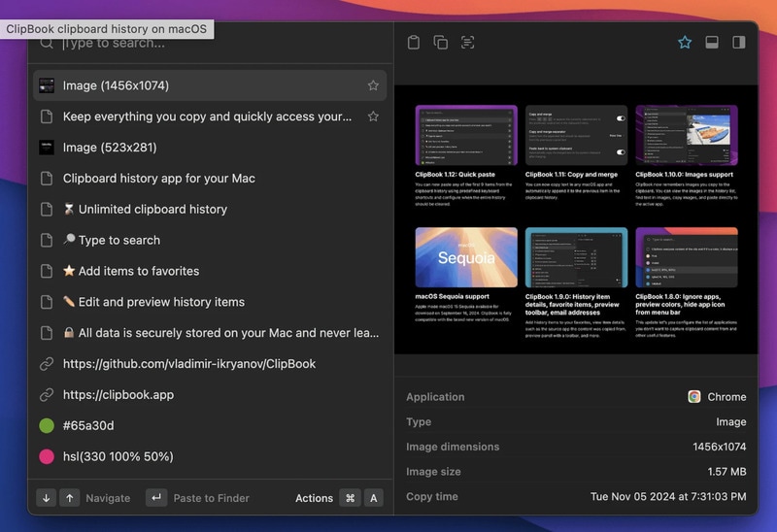Select the 'Unlimited clipboard history' entry

coord(152,210)
